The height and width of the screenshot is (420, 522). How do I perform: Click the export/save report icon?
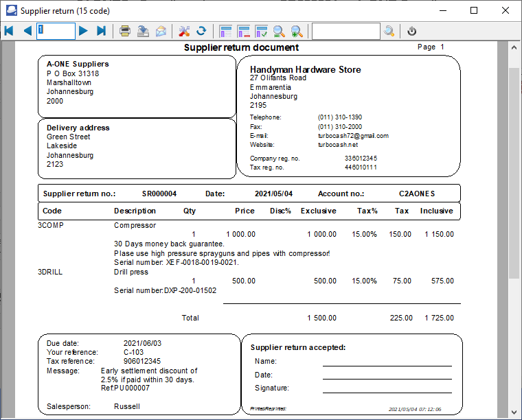click(x=143, y=31)
